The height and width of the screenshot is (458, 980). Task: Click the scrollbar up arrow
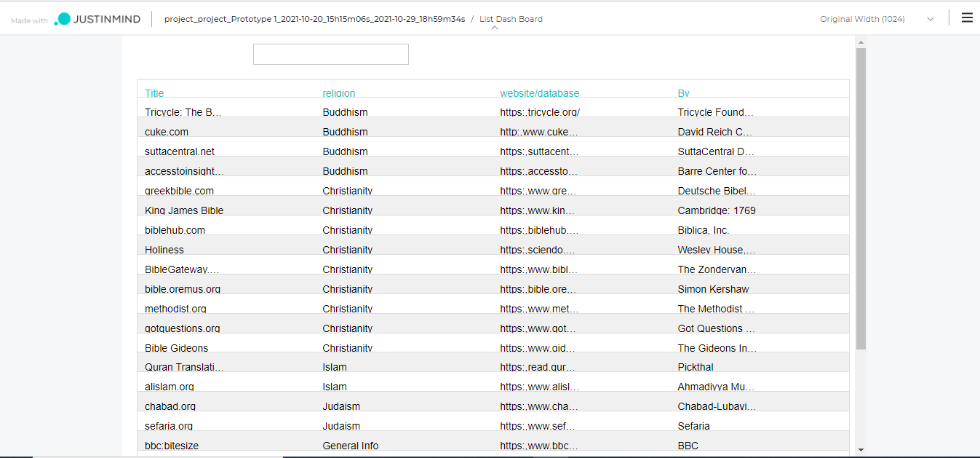(x=861, y=42)
